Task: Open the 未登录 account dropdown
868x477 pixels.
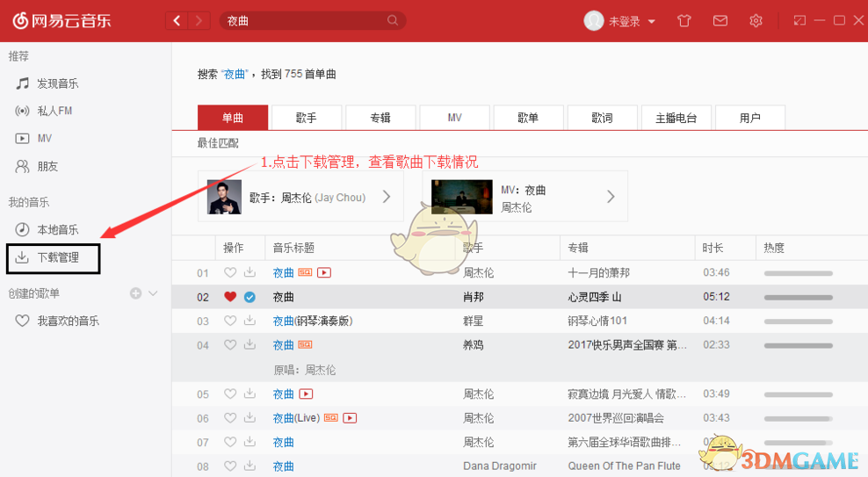Action: (x=632, y=22)
